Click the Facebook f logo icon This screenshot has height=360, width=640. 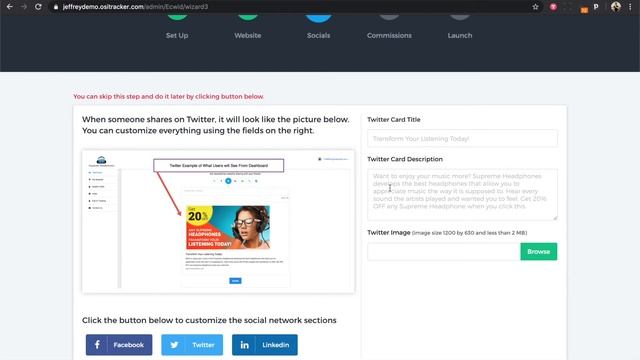[x=97, y=344]
